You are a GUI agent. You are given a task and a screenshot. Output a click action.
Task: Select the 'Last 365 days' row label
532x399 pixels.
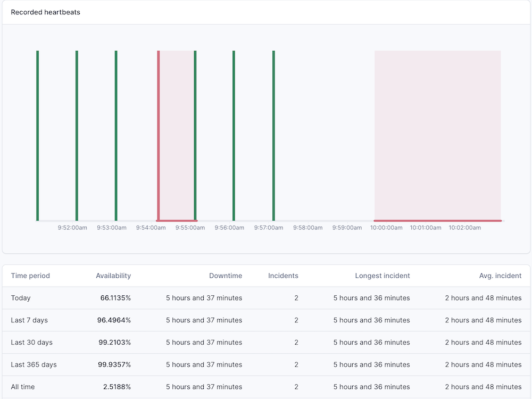tap(34, 365)
